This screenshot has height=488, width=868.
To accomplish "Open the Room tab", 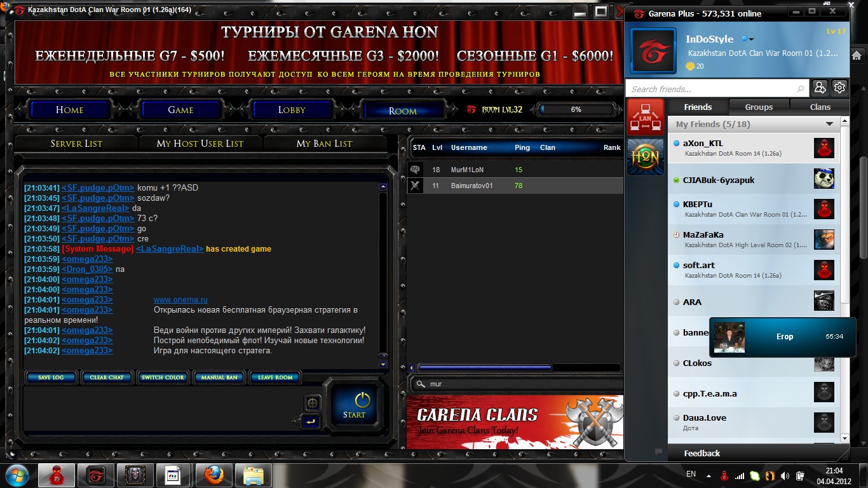I will click(403, 110).
